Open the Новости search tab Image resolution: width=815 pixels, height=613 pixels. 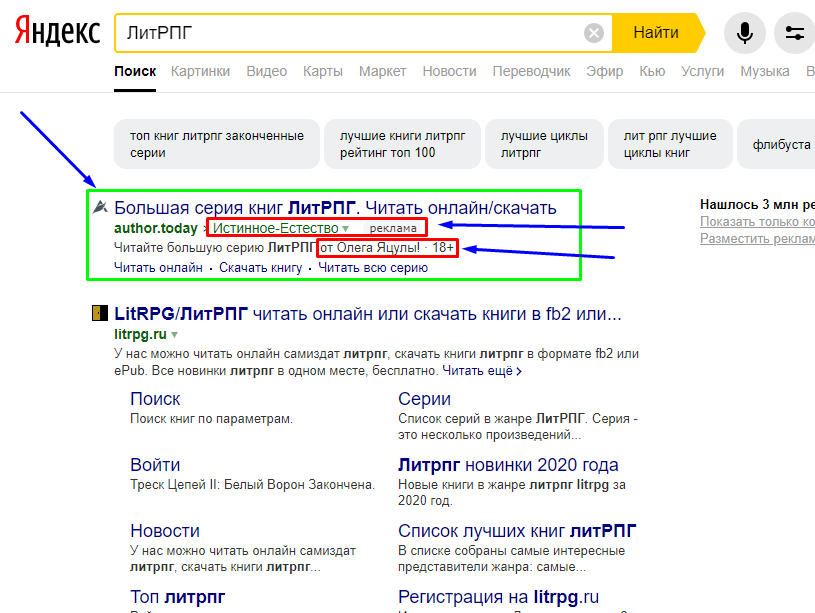click(x=449, y=71)
